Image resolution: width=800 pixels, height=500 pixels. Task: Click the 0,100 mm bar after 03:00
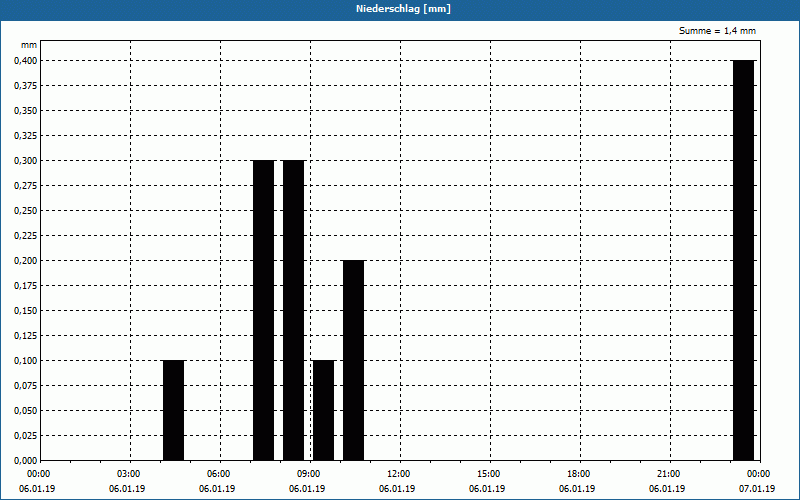173,410
